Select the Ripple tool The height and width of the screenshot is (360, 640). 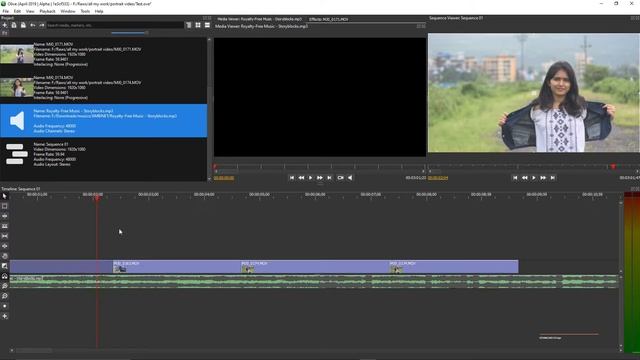pos(4,216)
